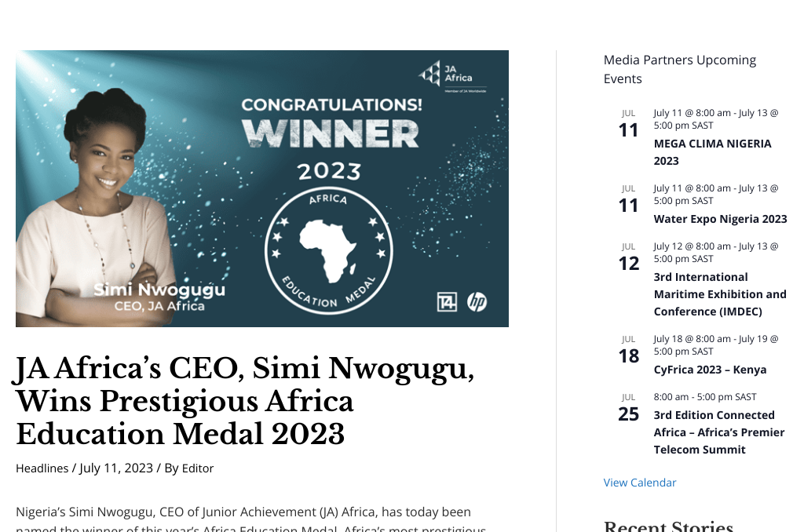Open the Headlines category link
This screenshot has height=532, width=804.
(42, 468)
